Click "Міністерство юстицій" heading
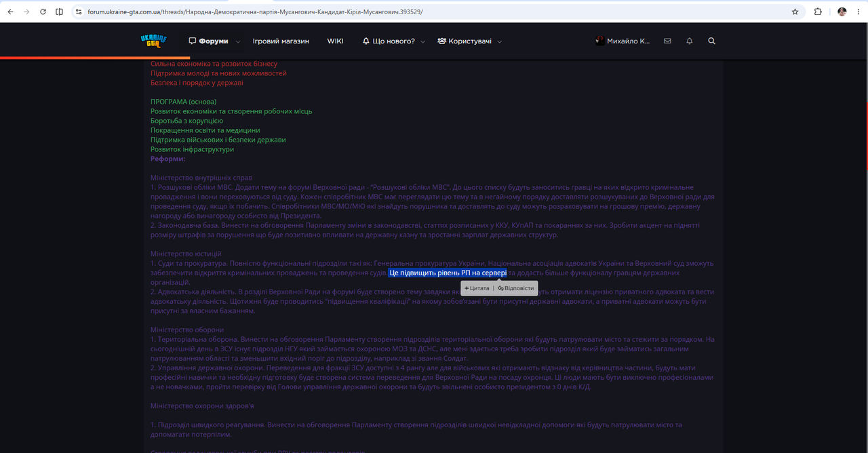Screen dimensions: 868x453 click(186, 254)
